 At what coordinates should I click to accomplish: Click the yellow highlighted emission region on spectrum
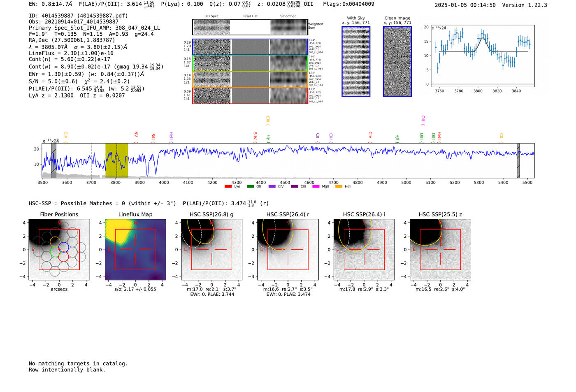point(116,160)
